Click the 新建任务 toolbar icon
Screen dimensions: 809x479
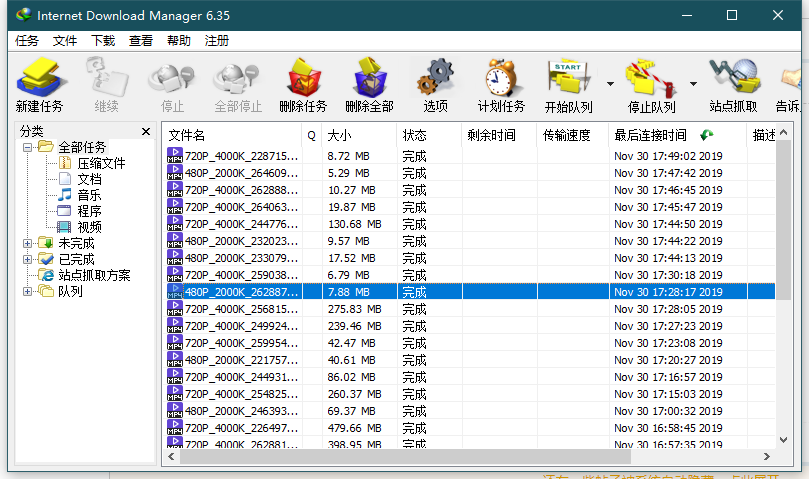(x=40, y=85)
